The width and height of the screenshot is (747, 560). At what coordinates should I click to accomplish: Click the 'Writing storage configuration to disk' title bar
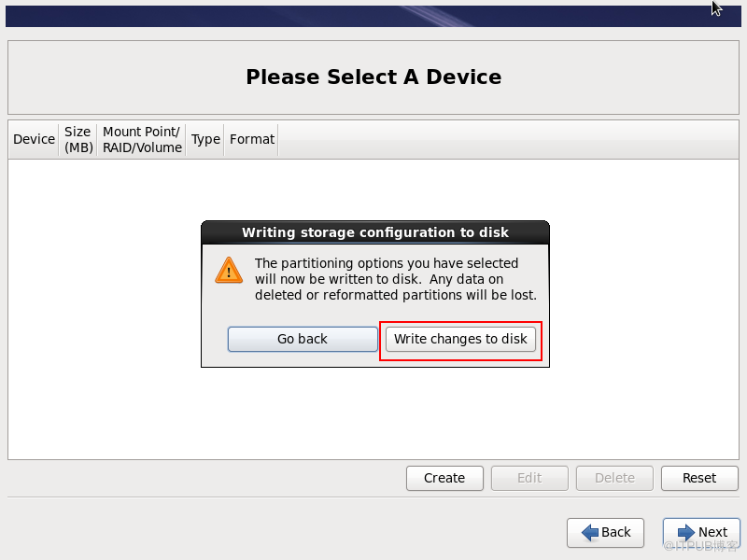point(375,232)
